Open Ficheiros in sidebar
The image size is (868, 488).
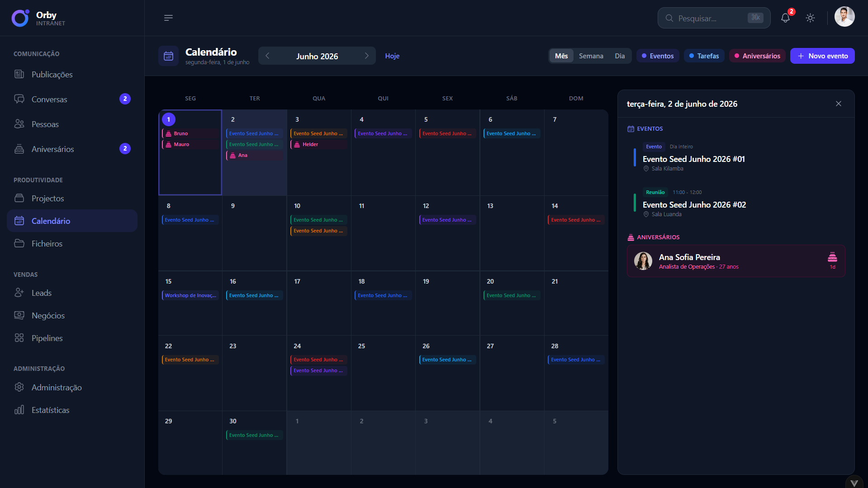72,243
